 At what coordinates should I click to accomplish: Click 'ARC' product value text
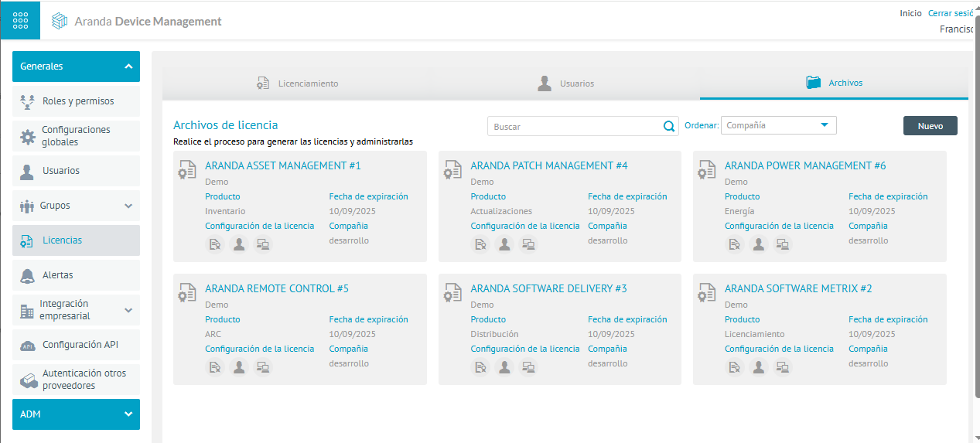coord(213,334)
